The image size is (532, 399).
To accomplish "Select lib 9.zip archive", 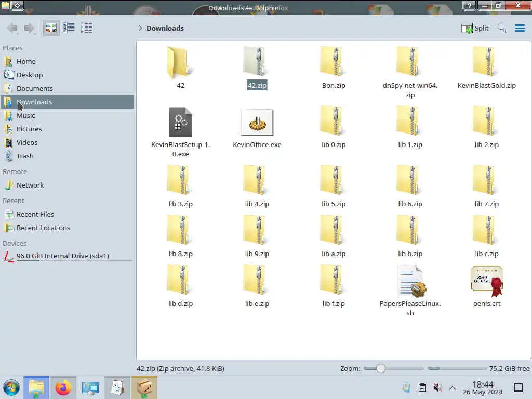I will 257,236.
